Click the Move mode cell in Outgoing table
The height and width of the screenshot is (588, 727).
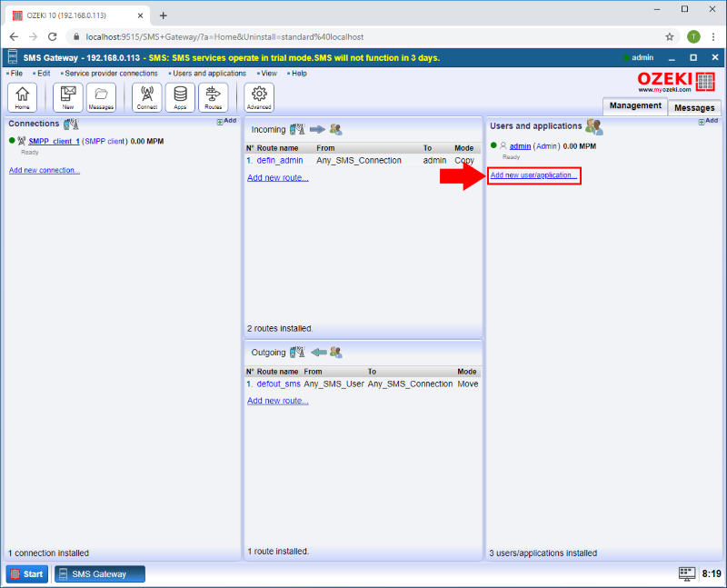point(468,384)
